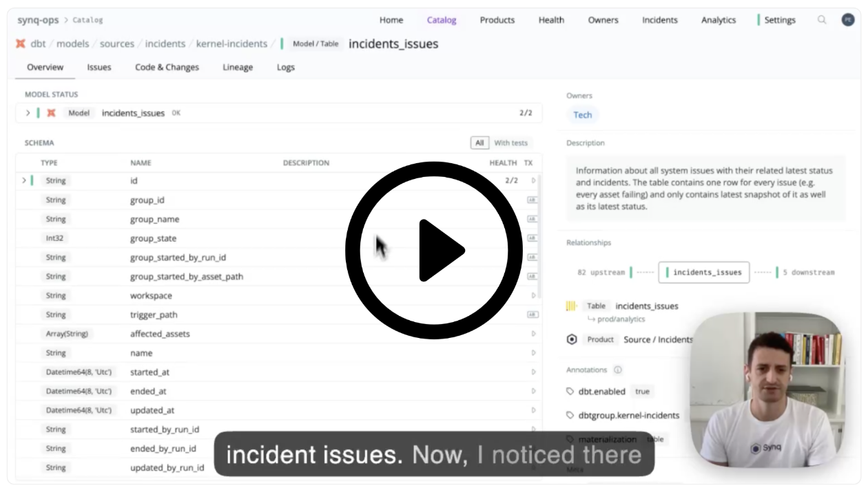Open Settings in top navigation
The image size is (868, 490).
point(780,20)
